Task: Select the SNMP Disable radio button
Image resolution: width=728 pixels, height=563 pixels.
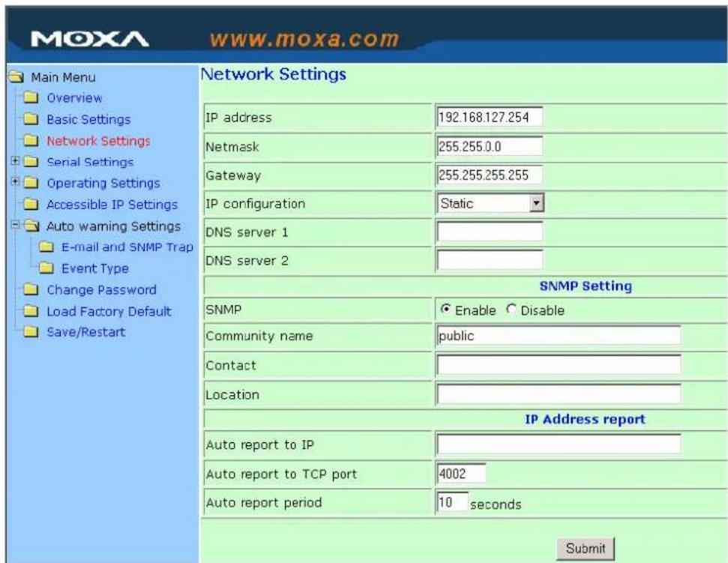Action: (511, 309)
